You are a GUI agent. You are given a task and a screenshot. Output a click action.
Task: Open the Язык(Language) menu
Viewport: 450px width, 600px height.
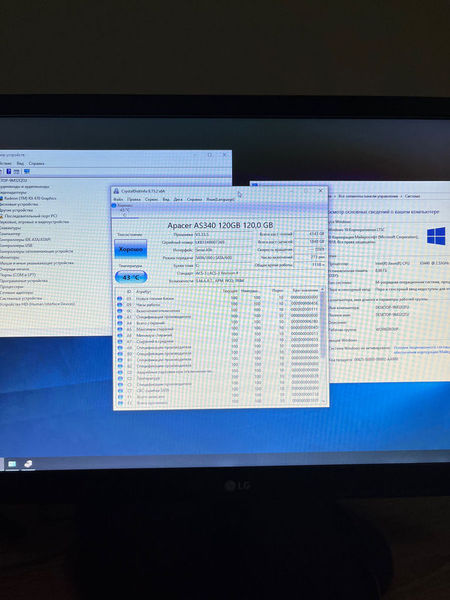(x=220, y=199)
